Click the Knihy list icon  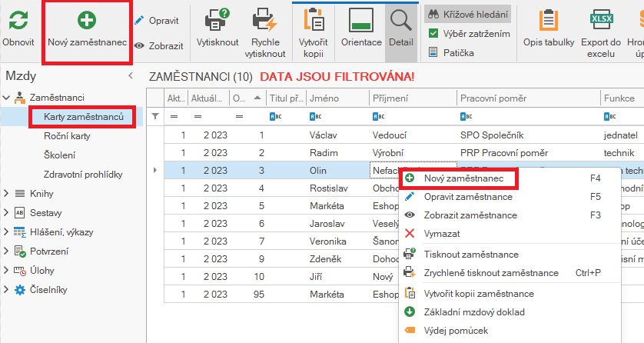point(20,194)
